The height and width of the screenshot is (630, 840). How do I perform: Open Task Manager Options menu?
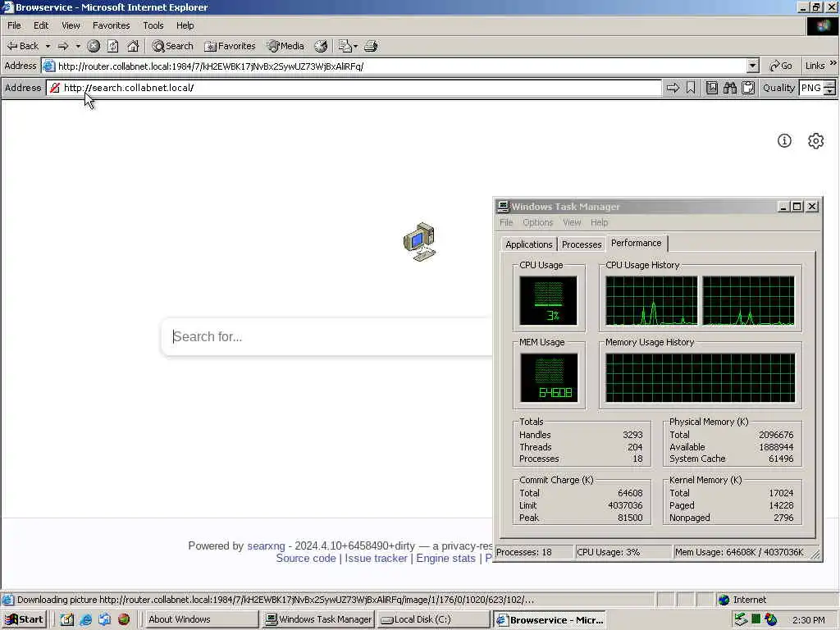point(538,222)
